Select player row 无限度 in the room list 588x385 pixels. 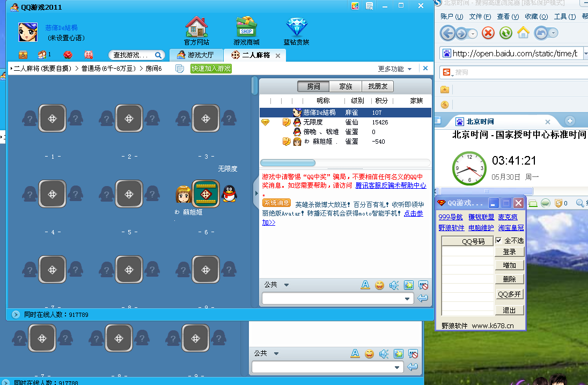pos(345,122)
